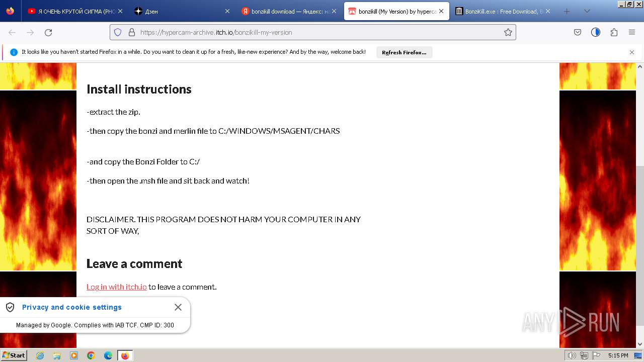
Task: Click the C:/WINDOWS/MSAGENT/CHARS instruction line
Action: (x=213, y=131)
